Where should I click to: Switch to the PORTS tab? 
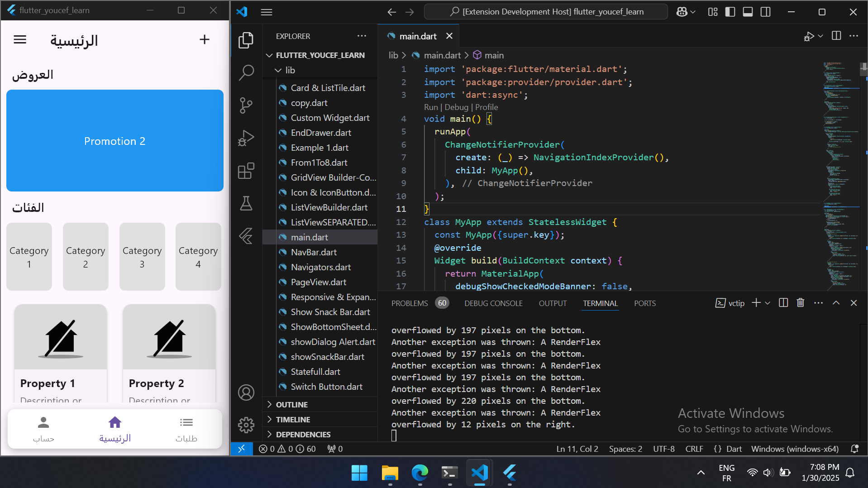(x=645, y=303)
